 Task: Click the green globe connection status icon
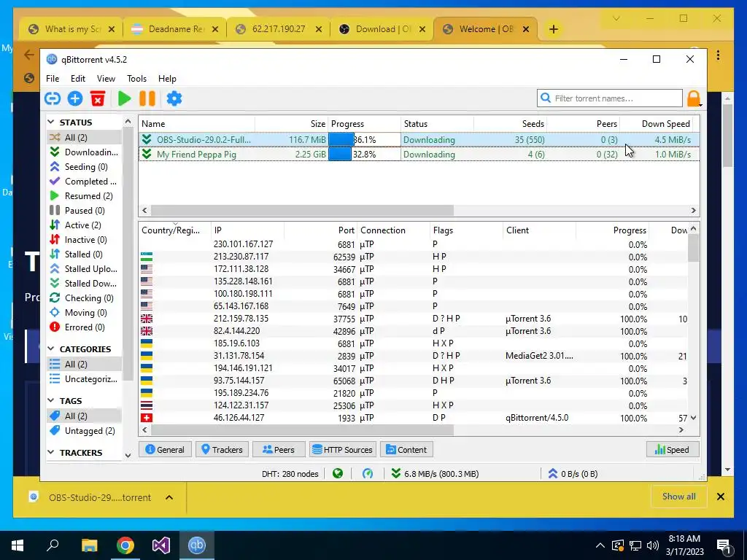pyautogui.click(x=338, y=473)
